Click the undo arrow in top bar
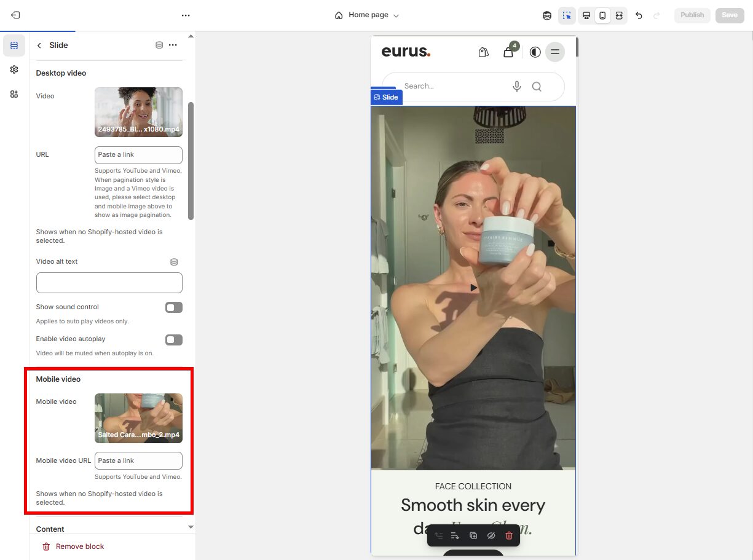This screenshot has height=560, width=753. click(639, 15)
